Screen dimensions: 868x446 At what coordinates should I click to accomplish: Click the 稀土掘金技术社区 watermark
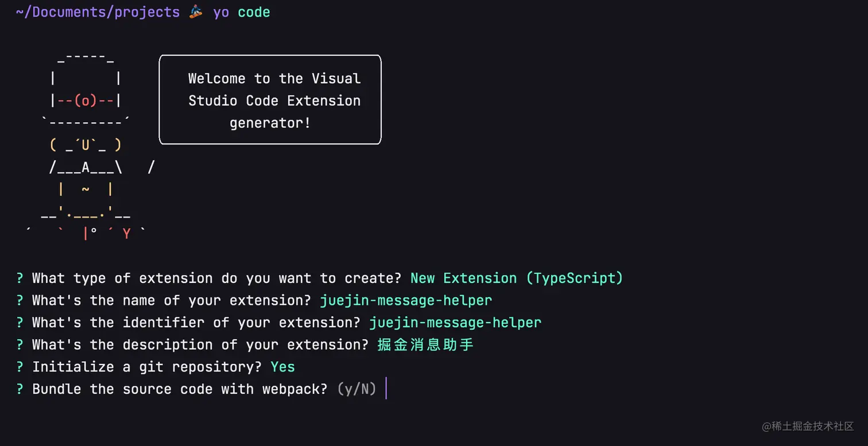808,426
